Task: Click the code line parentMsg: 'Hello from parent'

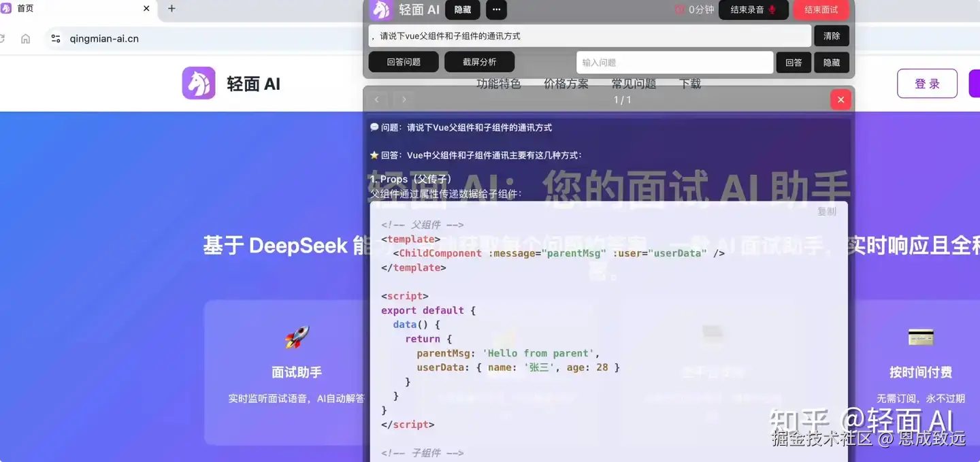Action: 508,353
